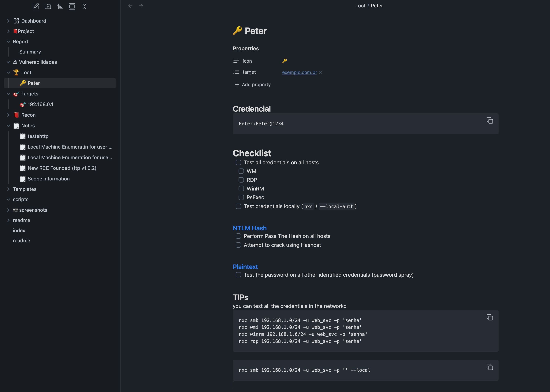
Task: Open the exemplo.com.br target link
Action: pyautogui.click(x=299, y=72)
